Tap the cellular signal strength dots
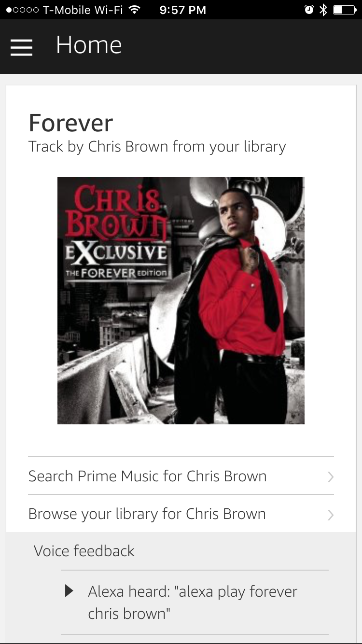Screen dimensions: 362x644 click(22, 10)
